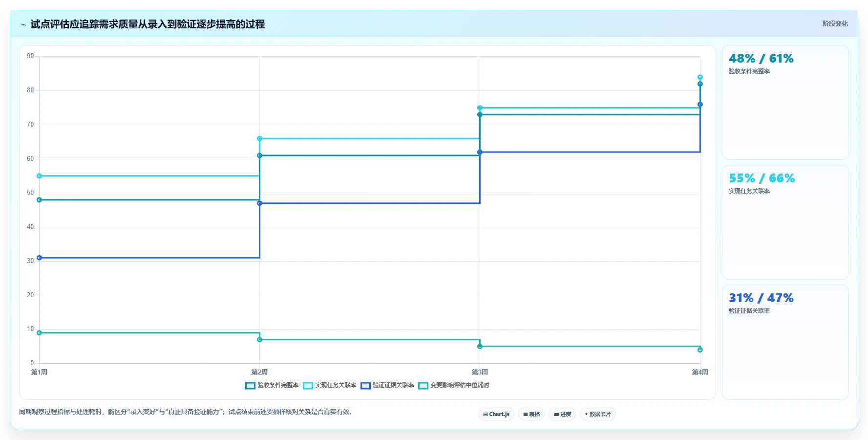This screenshot has height=440, width=868.
Task: Open the 31% / 47% 验证证据关联率 card
Action: (x=785, y=342)
